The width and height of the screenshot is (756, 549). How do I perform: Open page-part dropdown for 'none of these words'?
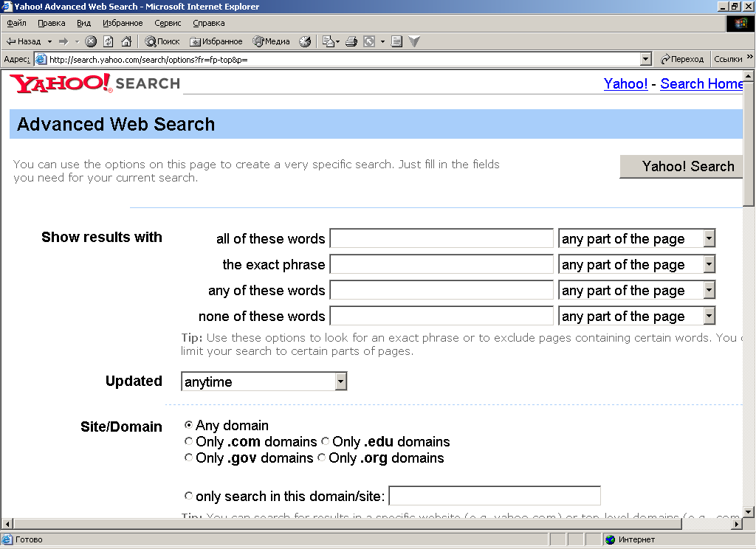(x=636, y=317)
